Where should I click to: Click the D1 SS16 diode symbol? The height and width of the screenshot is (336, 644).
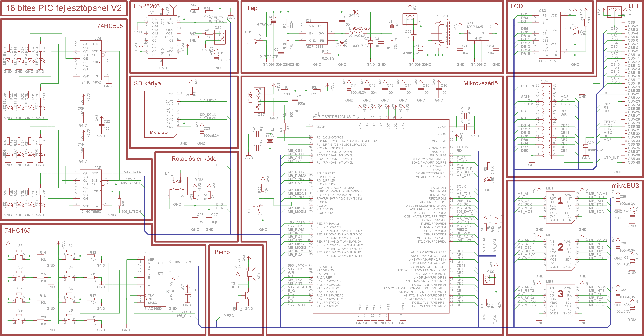click(342, 44)
